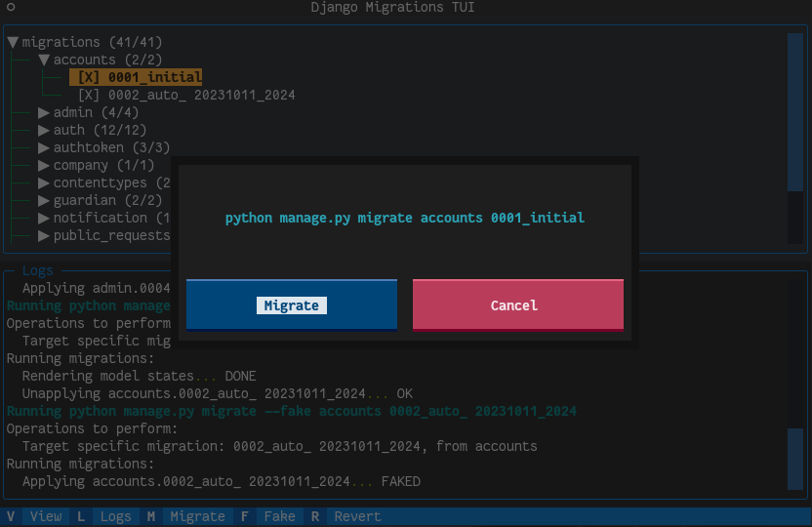Expand the auth (12/12) node
The width and height of the screenshot is (812, 527).
[44, 130]
